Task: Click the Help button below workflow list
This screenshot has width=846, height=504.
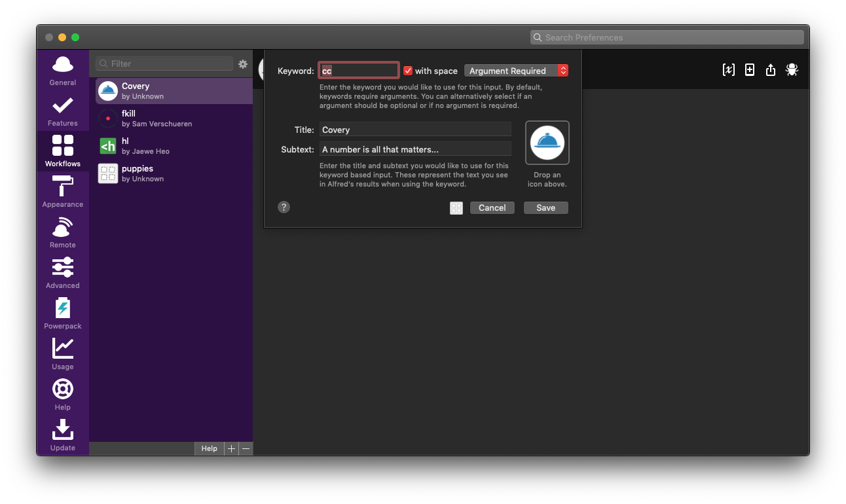Action: click(x=209, y=448)
